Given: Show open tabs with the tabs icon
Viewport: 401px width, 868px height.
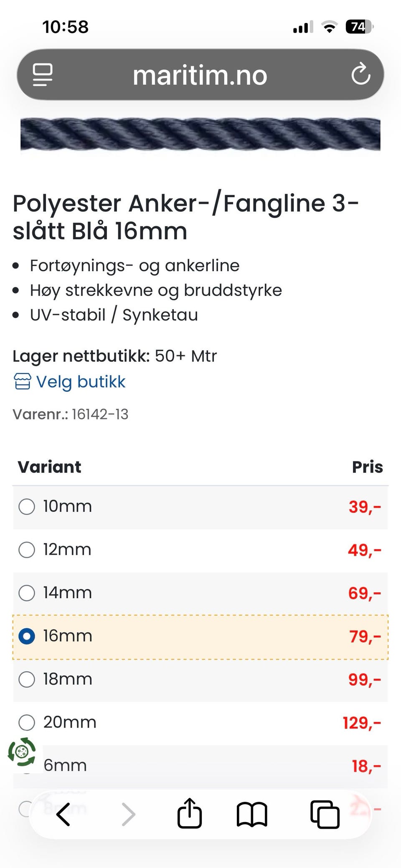Looking at the screenshot, I should pyautogui.click(x=325, y=814).
